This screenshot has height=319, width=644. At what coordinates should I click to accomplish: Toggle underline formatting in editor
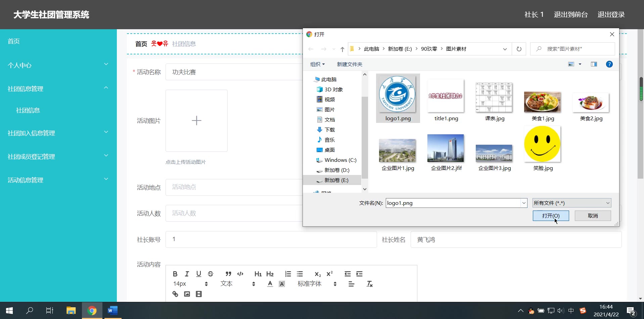tap(199, 274)
